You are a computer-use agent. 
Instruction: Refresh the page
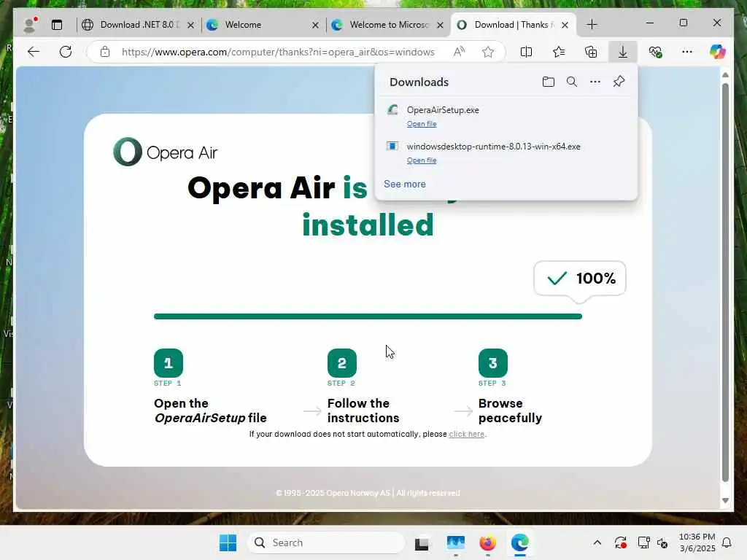click(x=66, y=52)
